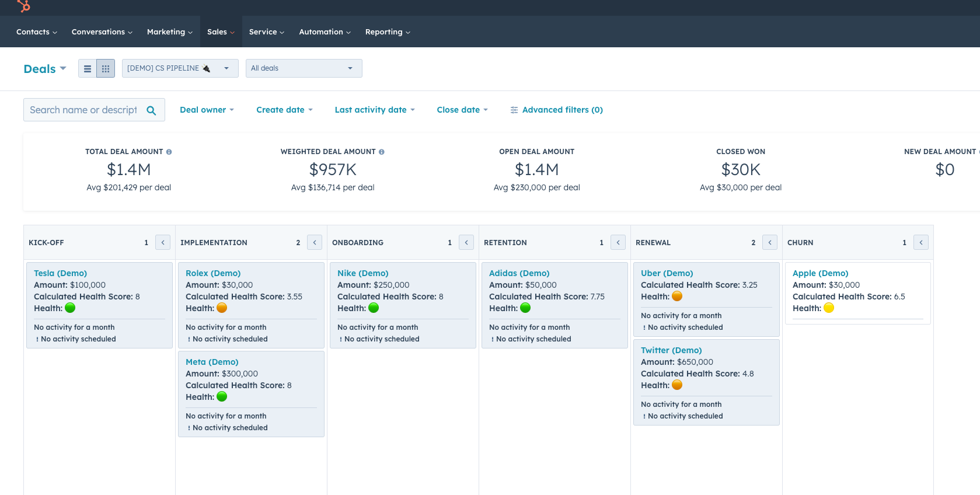Click the $957K weighted deal amount
Image resolution: width=980 pixels, height=495 pixels.
coord(333,170)
